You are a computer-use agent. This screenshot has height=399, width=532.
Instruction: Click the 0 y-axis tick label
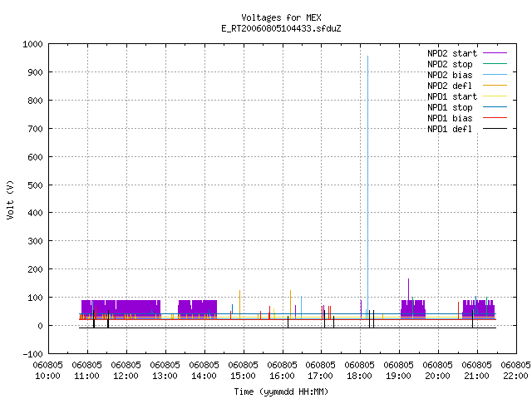point(40,326)
